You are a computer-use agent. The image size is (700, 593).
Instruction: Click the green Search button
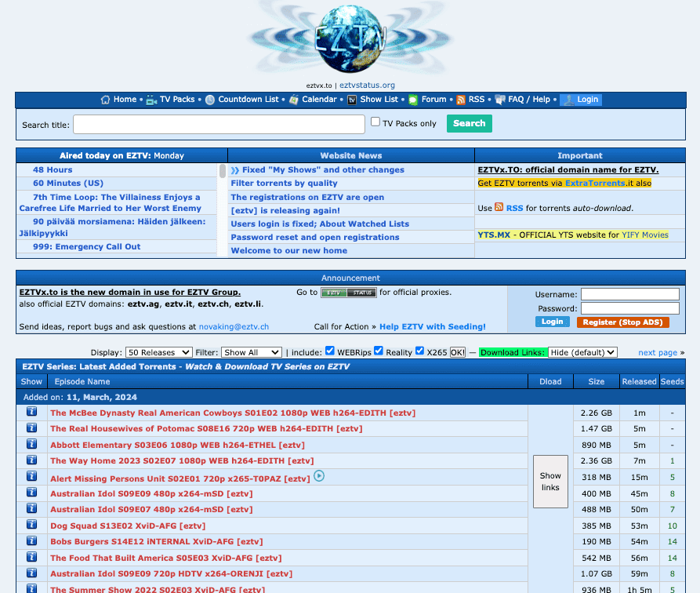(x=470, y=123)
